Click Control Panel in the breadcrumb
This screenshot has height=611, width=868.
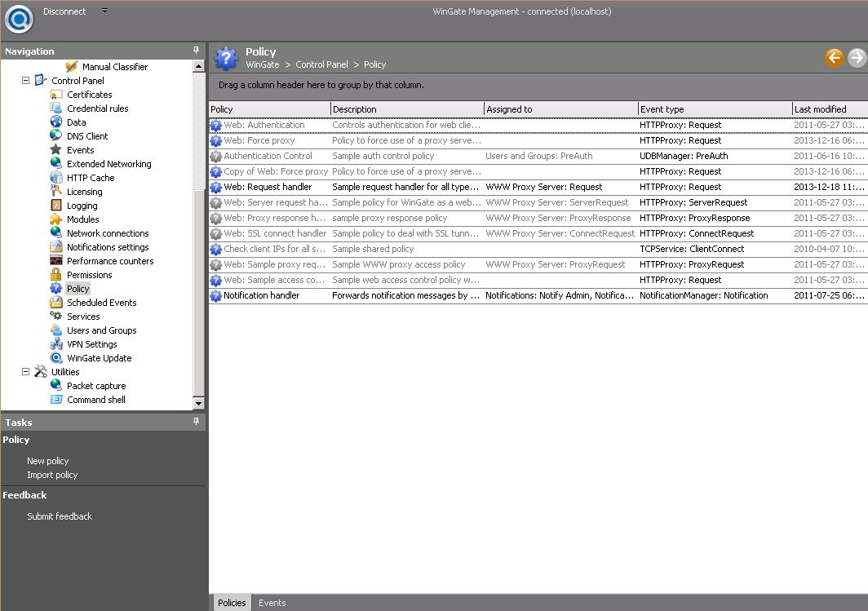(321, 64)
